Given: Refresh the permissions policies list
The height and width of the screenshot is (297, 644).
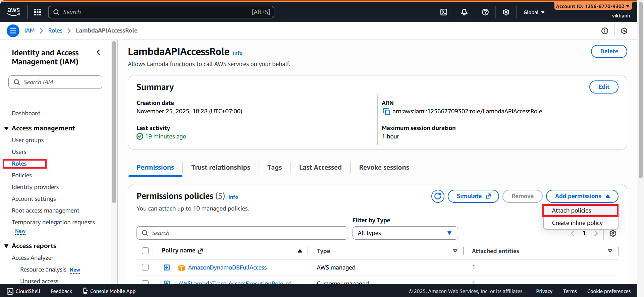Looking at the screenshot, I should (x=438, y=196).
